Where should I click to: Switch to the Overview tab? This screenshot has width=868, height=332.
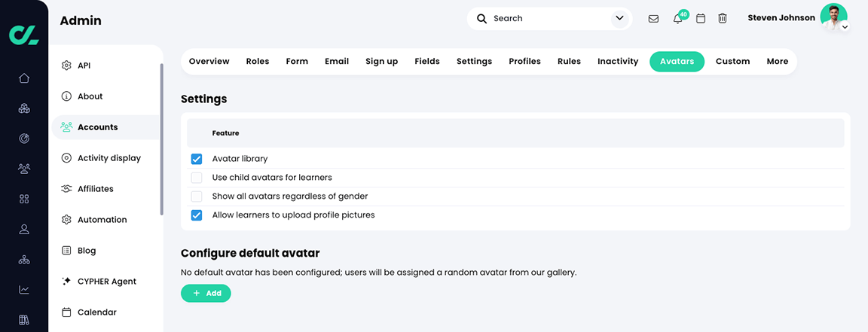tap(209, 62)
